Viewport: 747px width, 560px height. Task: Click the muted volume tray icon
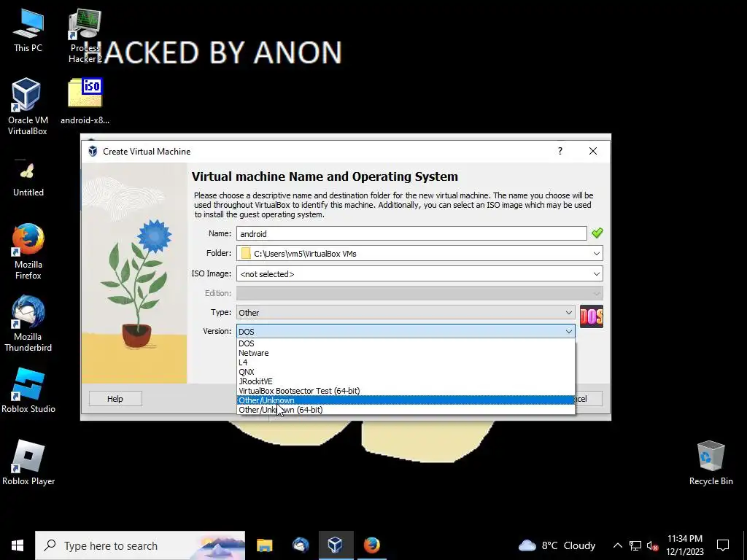(652, 545)
